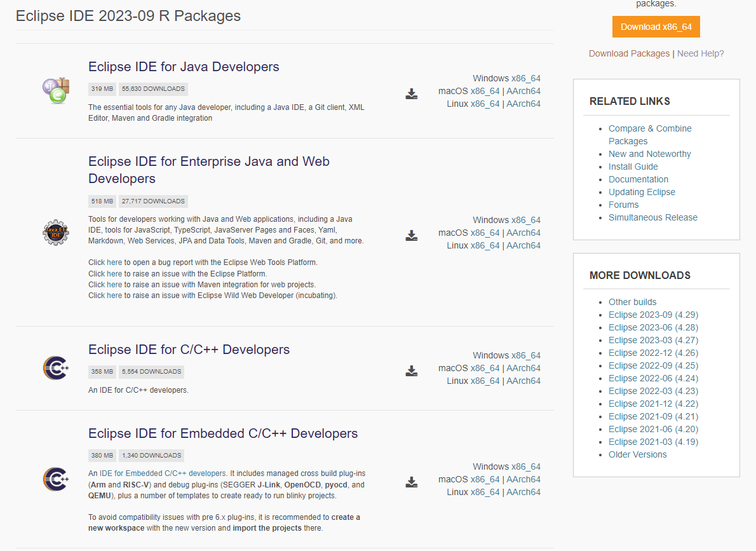Open the Other builds link
The image size is (756, 551).
(632, 302)
